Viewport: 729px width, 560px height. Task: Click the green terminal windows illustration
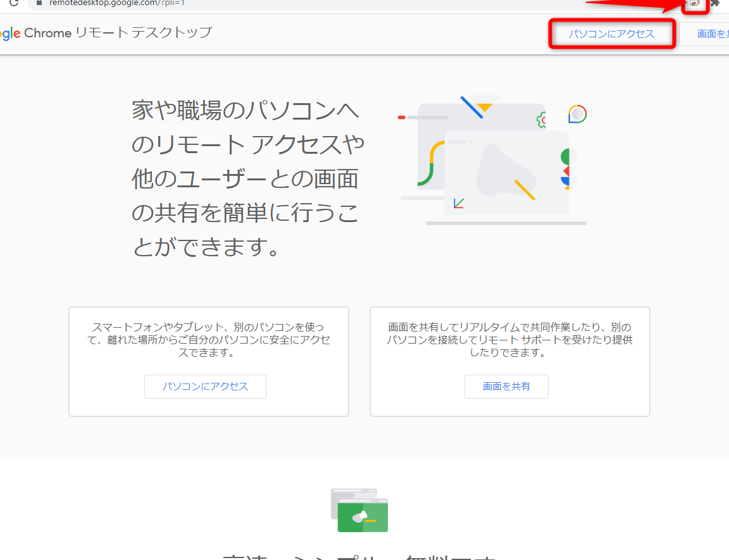(359, 510)
